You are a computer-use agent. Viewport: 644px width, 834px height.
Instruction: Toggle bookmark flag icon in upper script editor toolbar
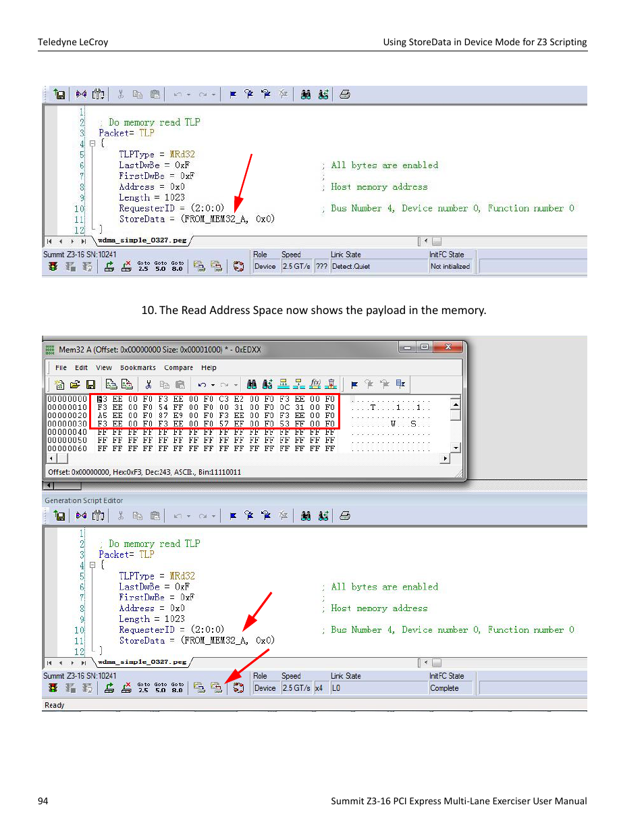(x=233, y=95)
